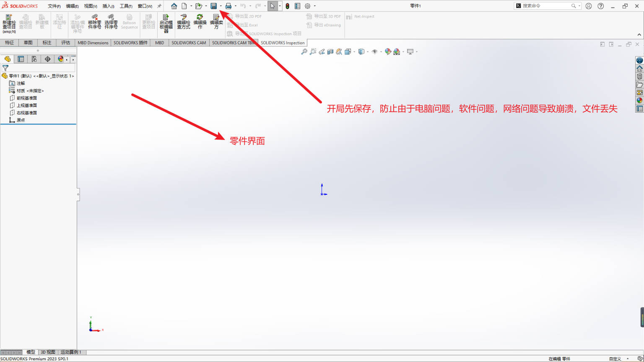644x362 pixels.
Task: Expand Display Style dropdown arrow
Action: coord(368,52)
